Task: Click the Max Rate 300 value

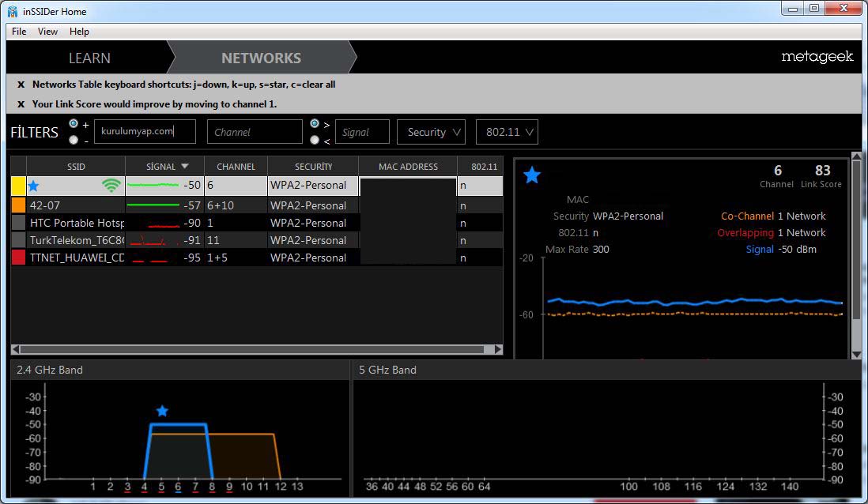Action: pyautogui.click(x=601, y=249)
